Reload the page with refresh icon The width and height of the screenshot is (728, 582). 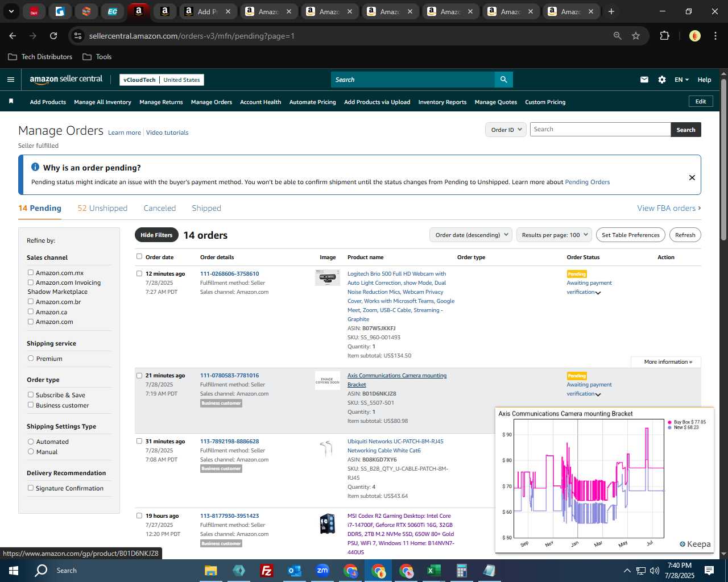coord(53,36)
